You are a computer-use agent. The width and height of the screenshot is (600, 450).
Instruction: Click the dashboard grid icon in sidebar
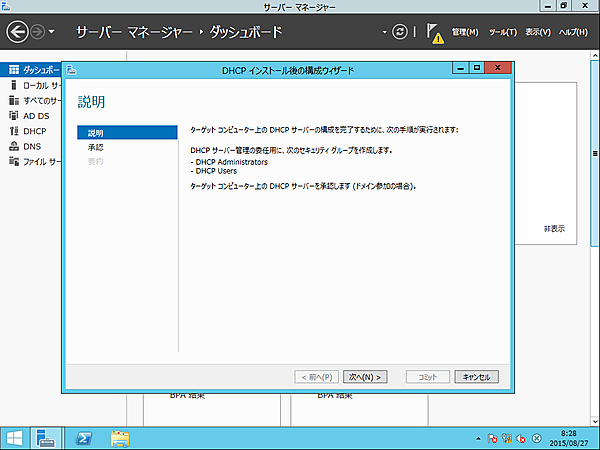tap(14, 70)
